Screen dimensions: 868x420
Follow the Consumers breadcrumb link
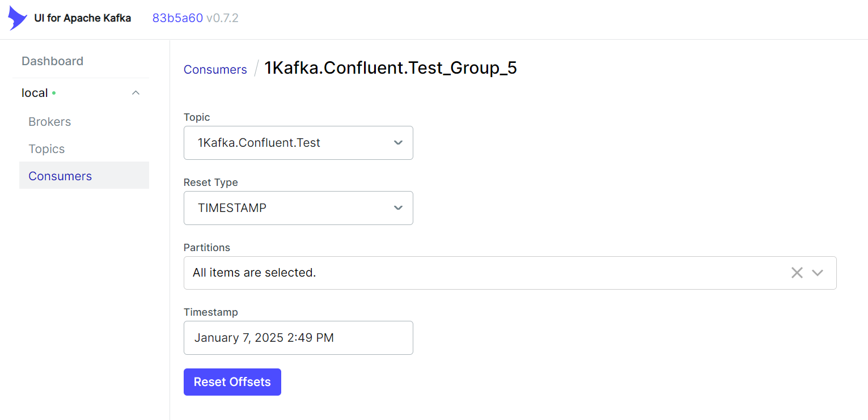(x=215, y=70)
